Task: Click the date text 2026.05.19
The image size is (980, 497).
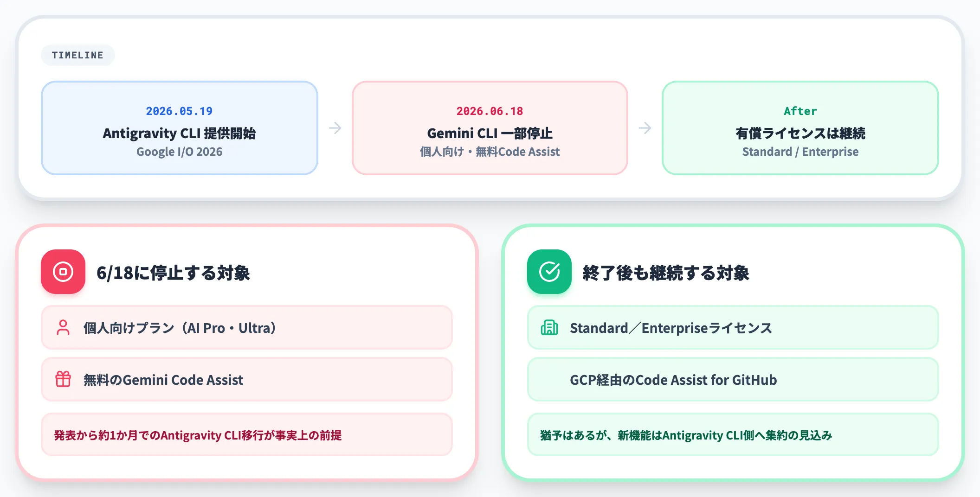Action: 179,111
